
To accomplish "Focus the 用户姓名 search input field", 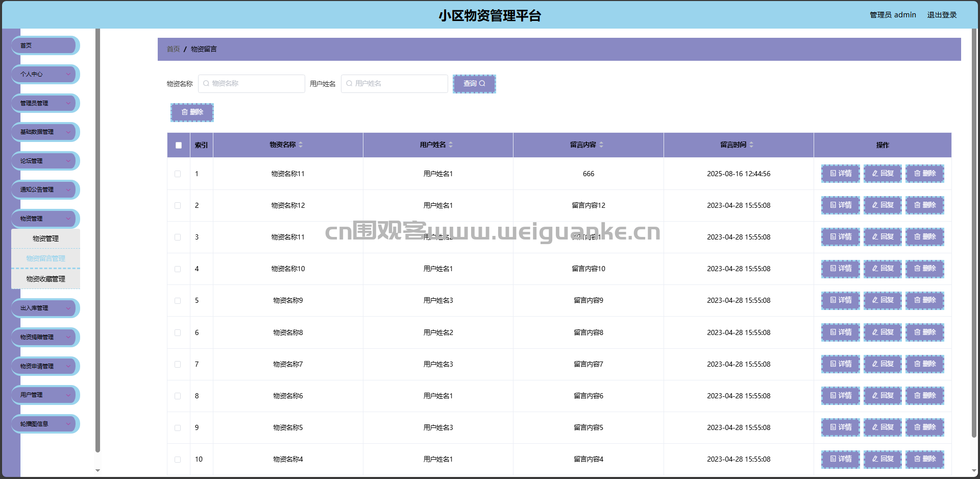I will [395, 84].
